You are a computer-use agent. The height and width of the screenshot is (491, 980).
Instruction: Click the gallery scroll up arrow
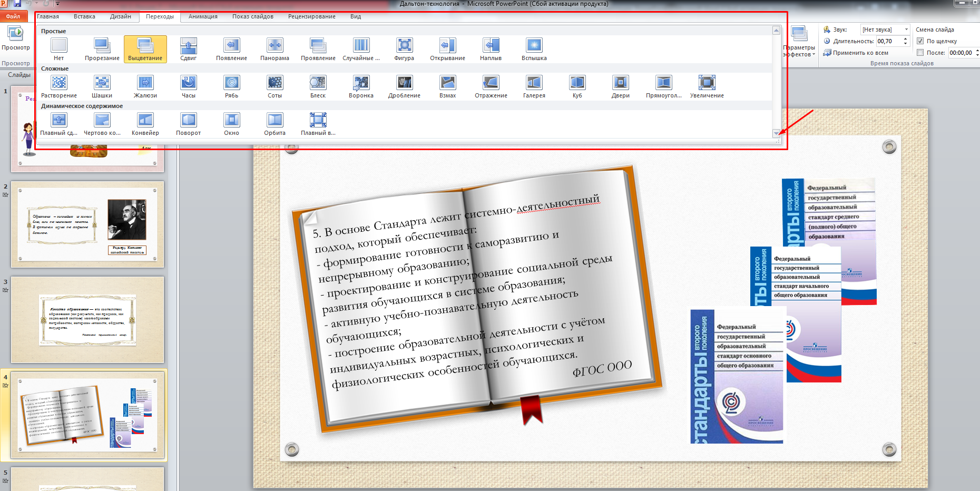(x=776, y=30)
